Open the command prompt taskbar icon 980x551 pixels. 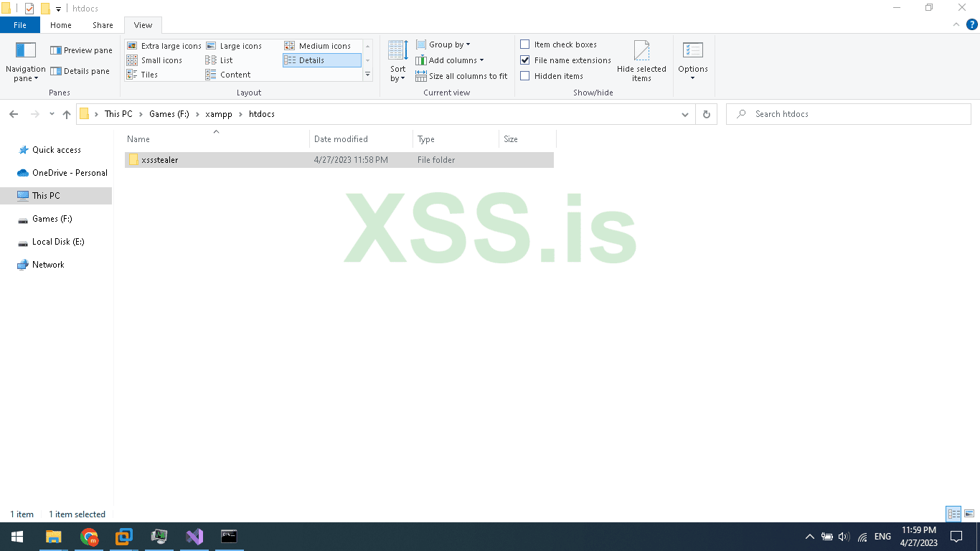pyautogui.click(x=230, y=537)
